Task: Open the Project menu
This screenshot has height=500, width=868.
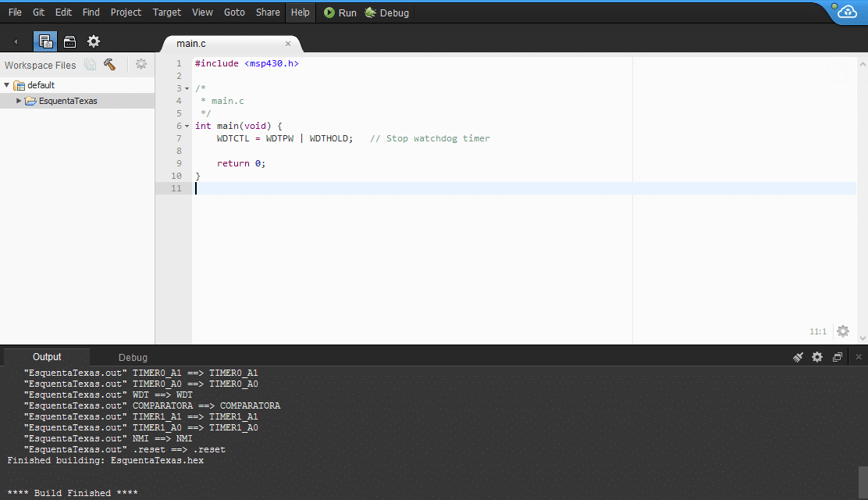Action: tap(126, 12)
